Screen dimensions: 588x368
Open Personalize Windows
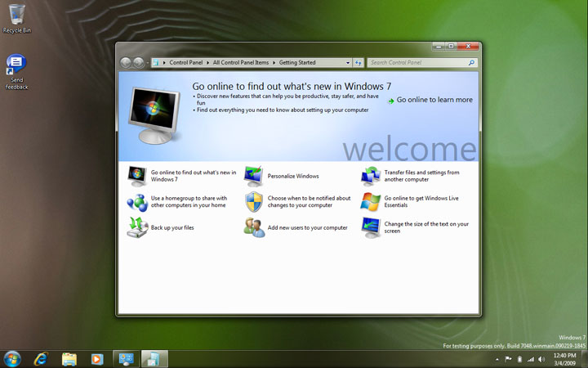pyautogui.click(x=293, y=176)
